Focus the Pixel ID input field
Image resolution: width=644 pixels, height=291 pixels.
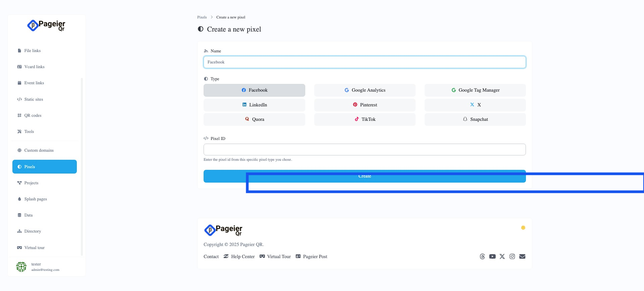pos(365,150)
